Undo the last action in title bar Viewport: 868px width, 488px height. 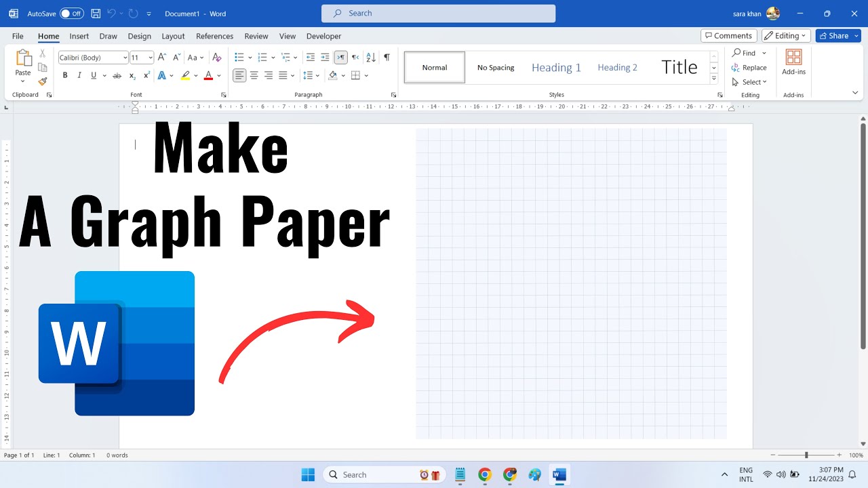click(112, 14)
